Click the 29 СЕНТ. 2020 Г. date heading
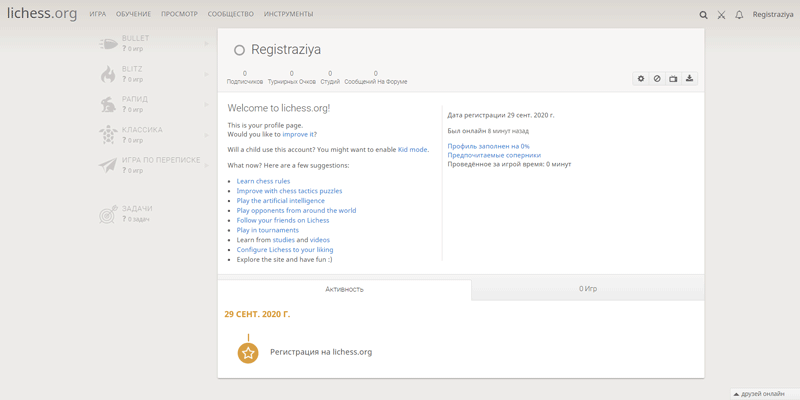The height and width of the screenshot is (400, 800). [x=257, y=314]
